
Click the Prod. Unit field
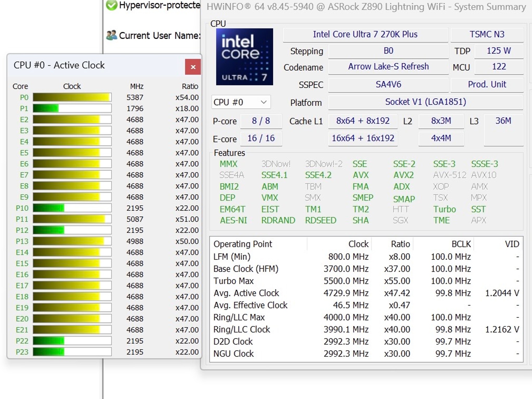coord(487,85)
